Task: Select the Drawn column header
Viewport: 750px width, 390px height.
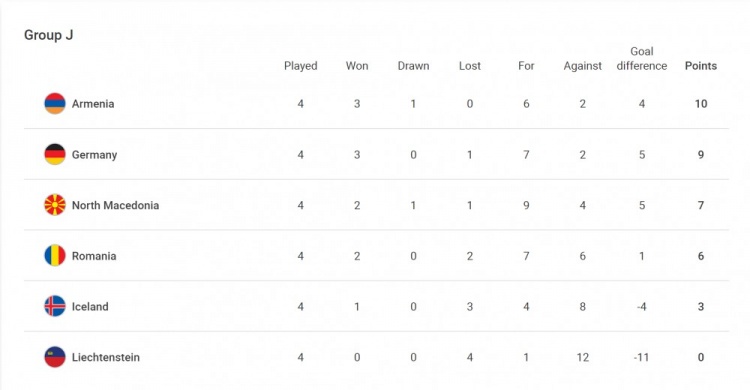Action: click(413, 66)
